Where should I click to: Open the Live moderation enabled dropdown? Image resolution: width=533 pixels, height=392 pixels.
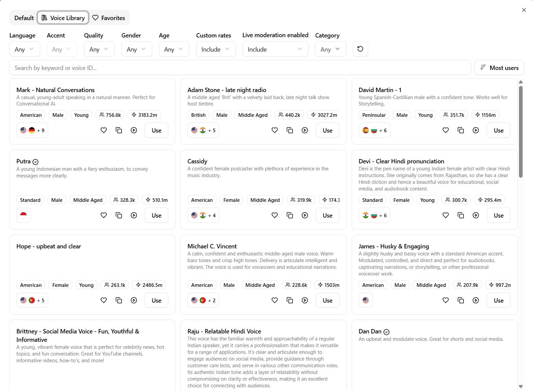[275, 49]
